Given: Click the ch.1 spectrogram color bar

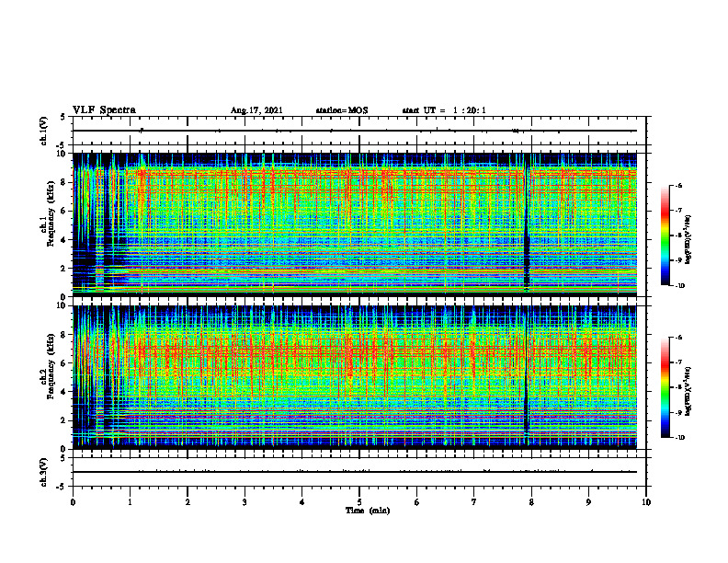Looking at the screenshot, I should click(665, 236).
